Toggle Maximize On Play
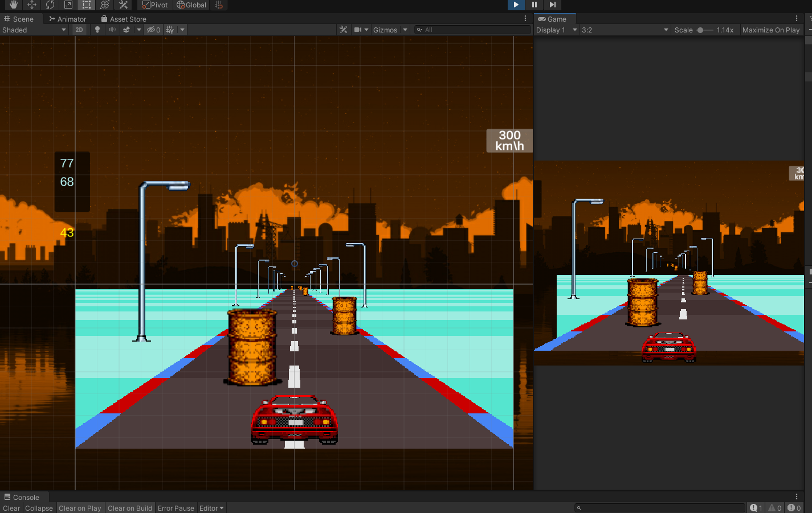Viewport: 812px width, 513px height. 771,30
